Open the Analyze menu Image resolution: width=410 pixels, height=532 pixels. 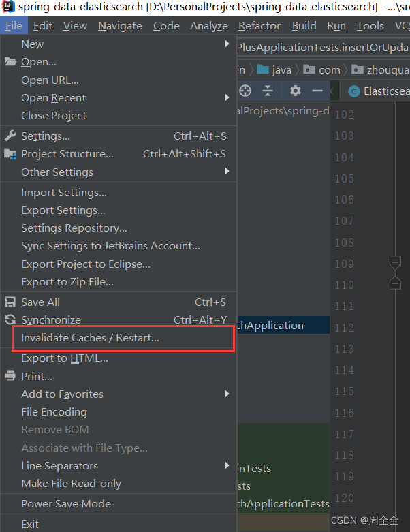(x=209, y=26)
